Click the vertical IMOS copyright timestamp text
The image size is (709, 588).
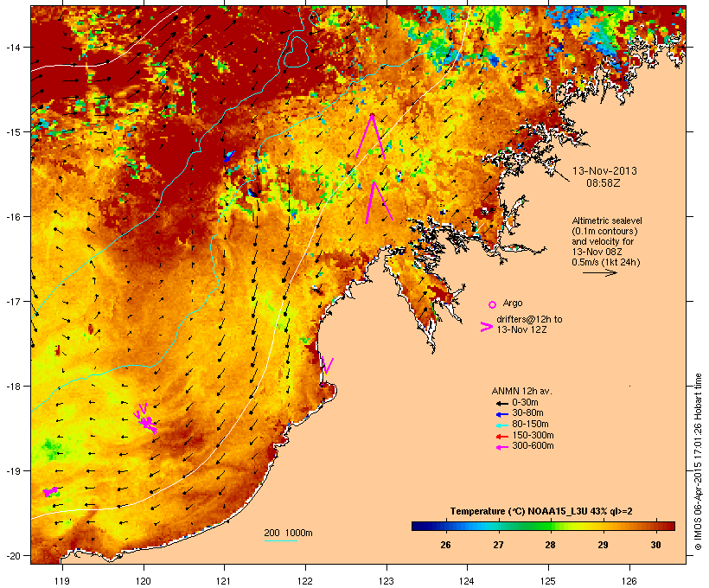tap(698, 462)
